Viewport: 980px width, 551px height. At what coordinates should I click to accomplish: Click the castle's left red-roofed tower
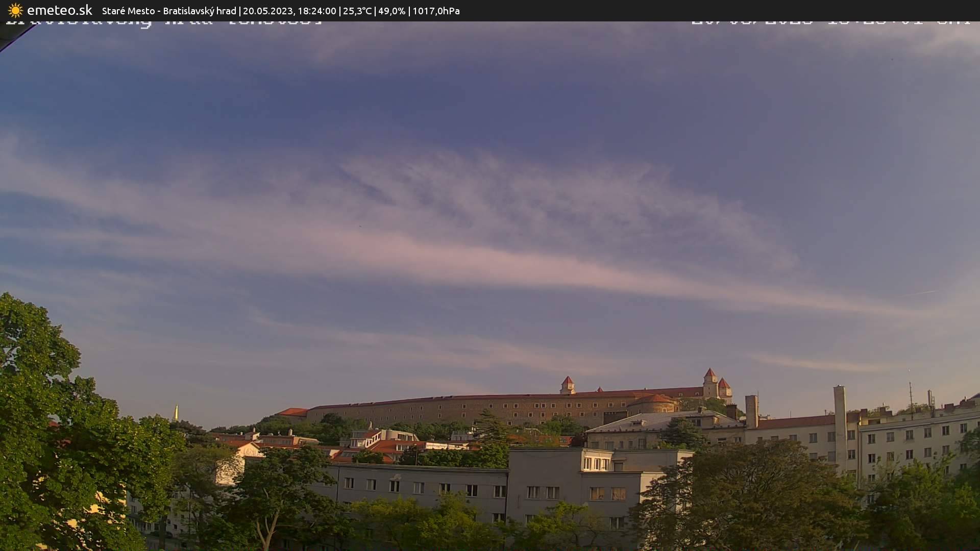[x=567, y=385]
